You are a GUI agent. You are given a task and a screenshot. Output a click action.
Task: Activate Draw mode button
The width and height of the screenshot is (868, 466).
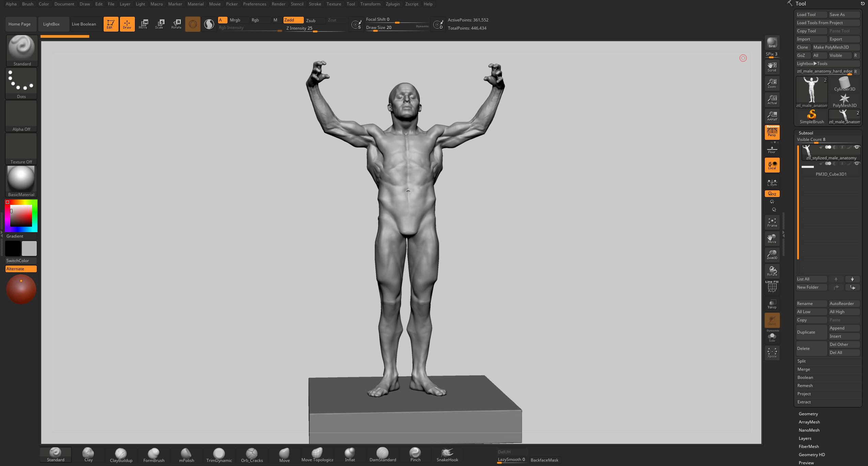(x=127, y=24)
